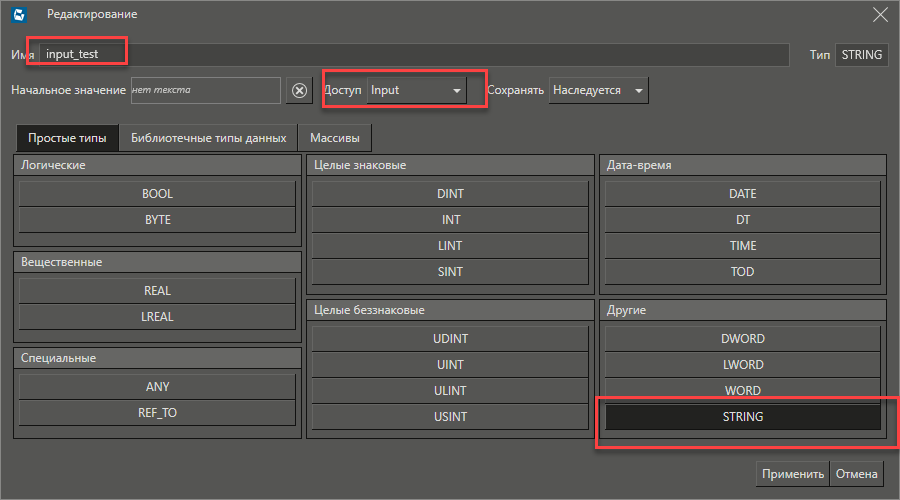The height and width of the screenshot is (500, 900).
Task: Open the Сохранять dropdown set to Наследуется
Action: pos(598,91)
